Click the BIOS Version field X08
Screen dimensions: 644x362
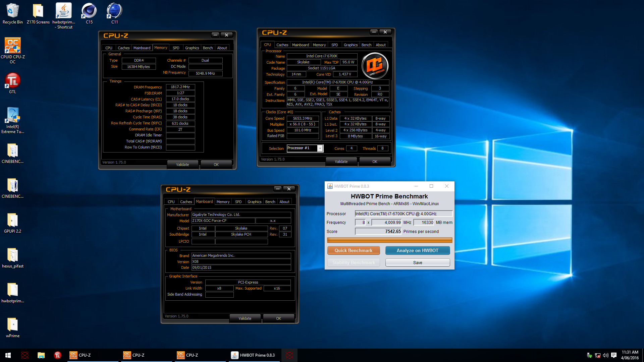click(x=241, y=262)
